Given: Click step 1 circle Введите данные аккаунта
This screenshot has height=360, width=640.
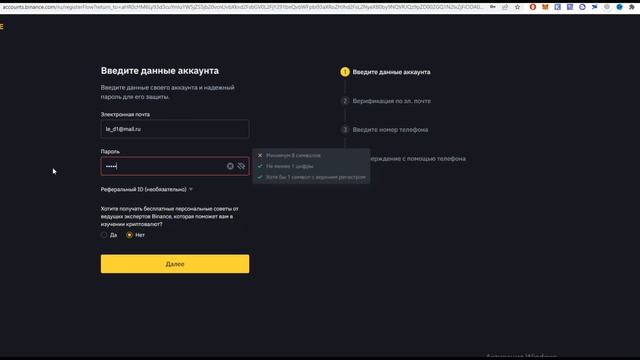Looking at the screenshot, I should tap(345, 72).
